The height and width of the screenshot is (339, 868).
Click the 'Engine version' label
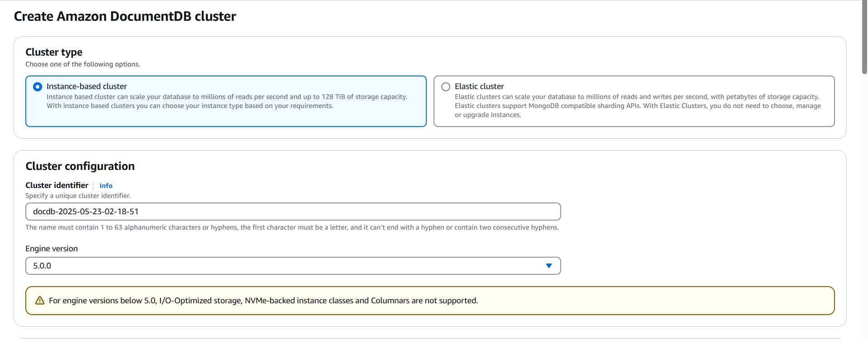52,249
